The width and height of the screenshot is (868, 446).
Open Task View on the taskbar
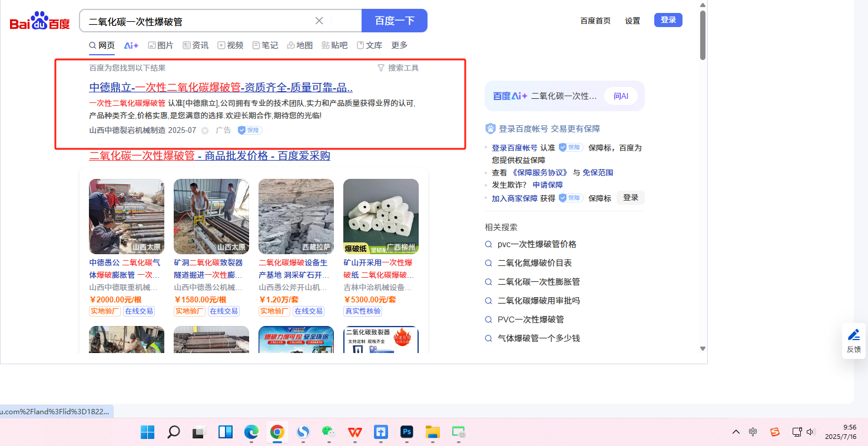click(199, 432)
